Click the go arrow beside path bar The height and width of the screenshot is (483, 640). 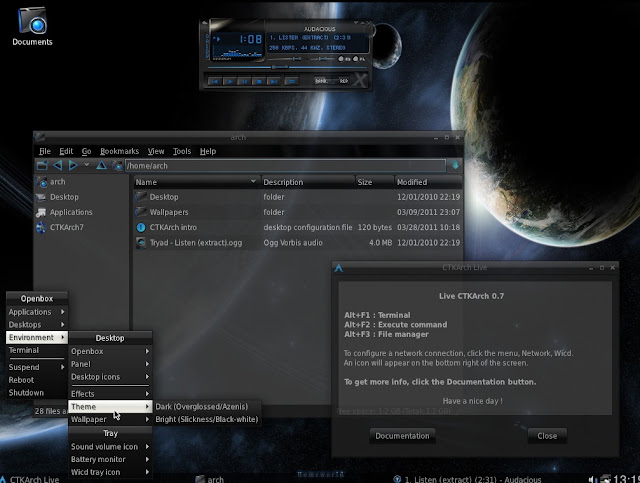(455, 165)
